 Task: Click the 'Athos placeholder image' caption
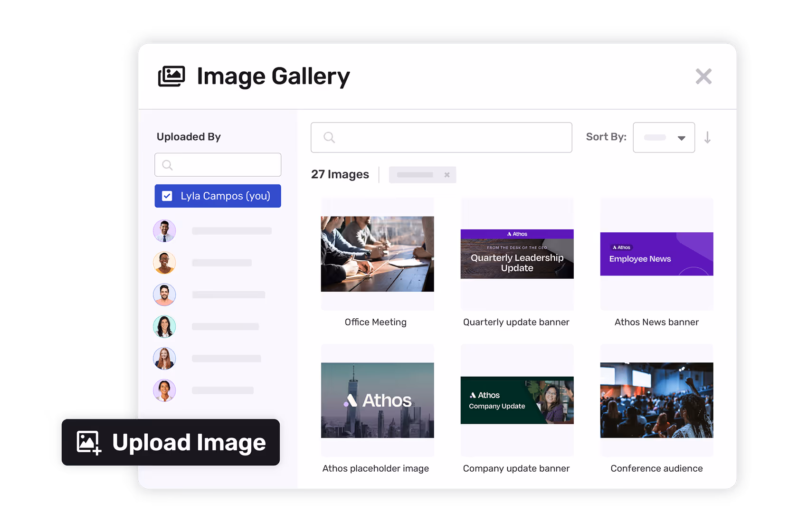coord(375,468)
